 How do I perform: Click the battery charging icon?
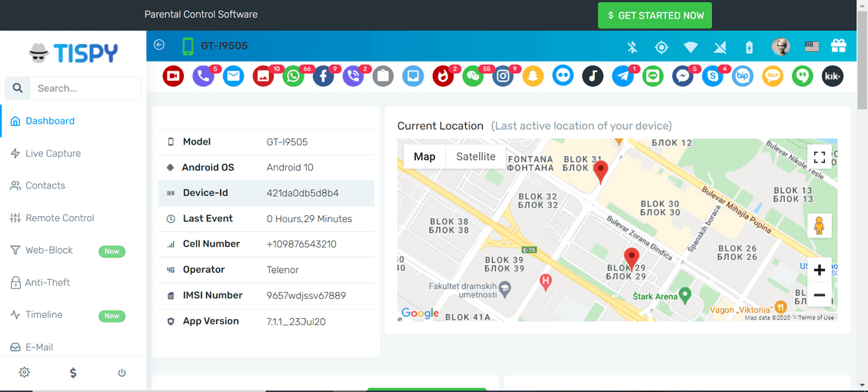pyautogui.click(x=749, y=47)
